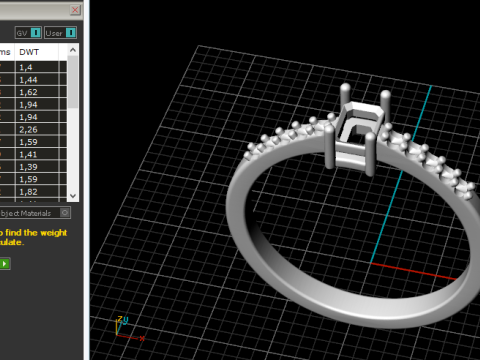Image resolution: width=480 pixels, height=360 pixels.
Task: Toggle the User switch
Action: pos(60,33)
